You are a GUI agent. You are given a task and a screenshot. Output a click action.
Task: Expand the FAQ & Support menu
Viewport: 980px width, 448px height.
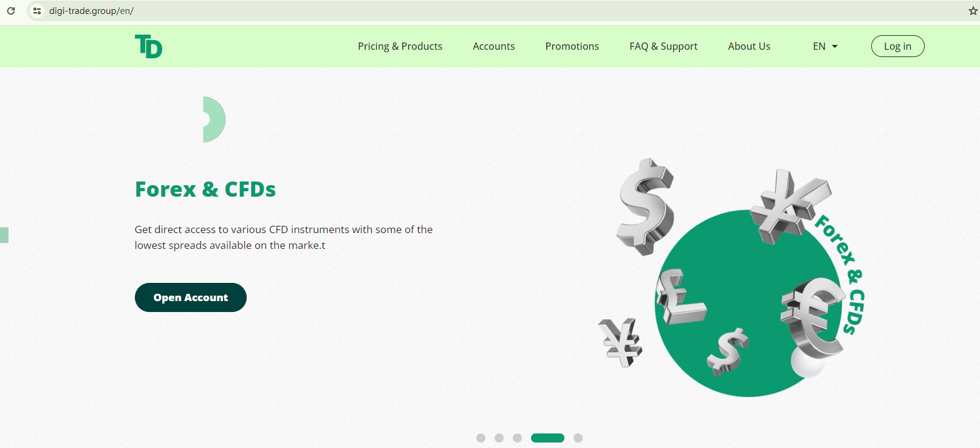(663, 46)
